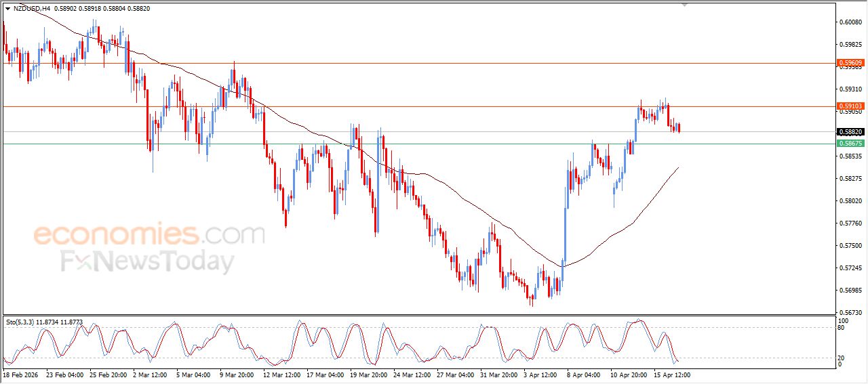Click the FxNewsToday watermark text

pyautogui.click(x=148, y=261)
